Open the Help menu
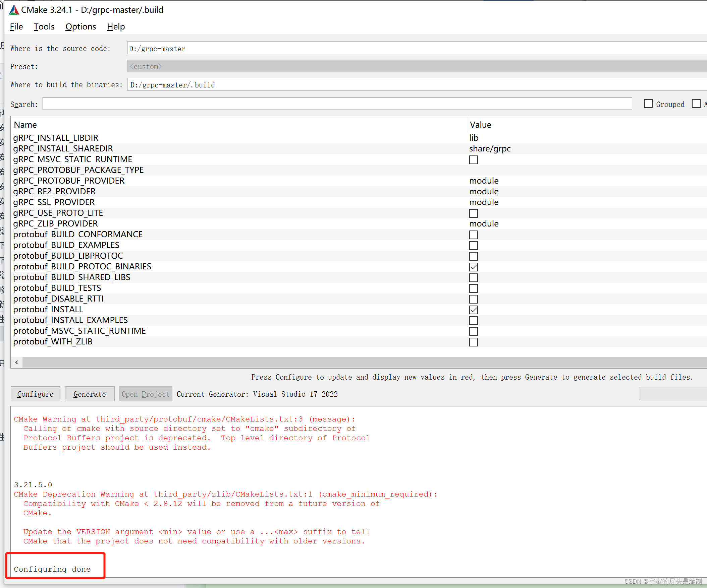Screen dimensions: 707x588 [116, 26]
